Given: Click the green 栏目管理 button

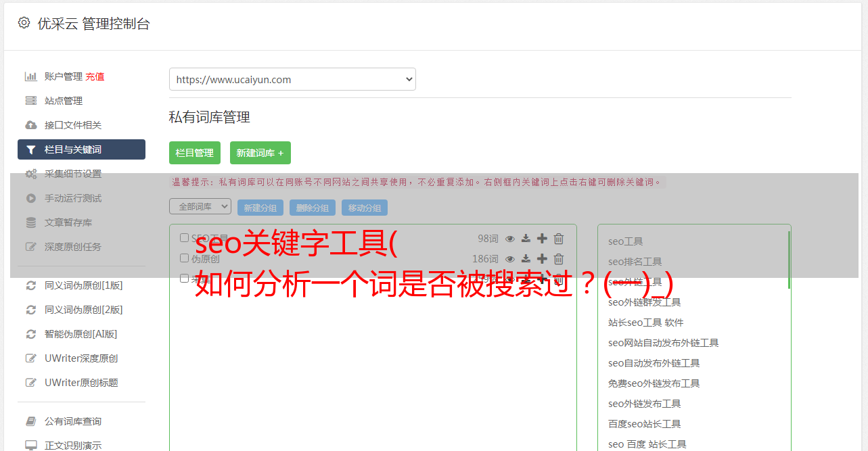Looking at the screenshot, I should (195, 153).
